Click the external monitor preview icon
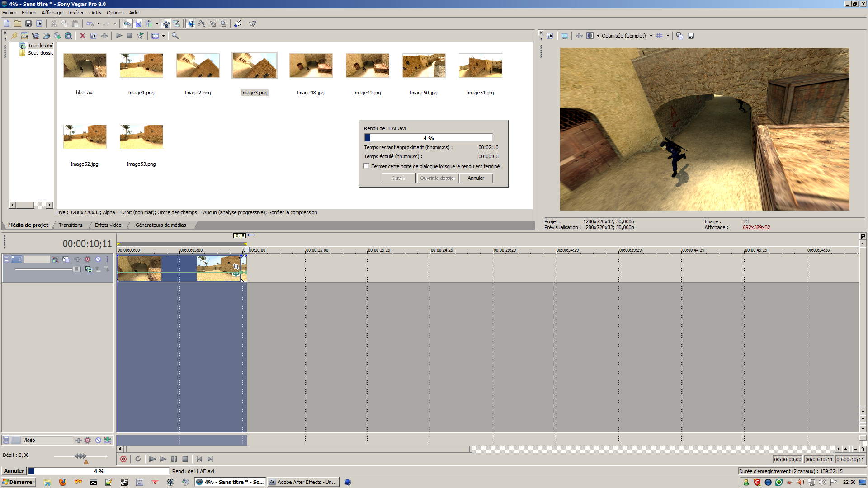The height and width of the screenshot is (488, 868). 565,36
